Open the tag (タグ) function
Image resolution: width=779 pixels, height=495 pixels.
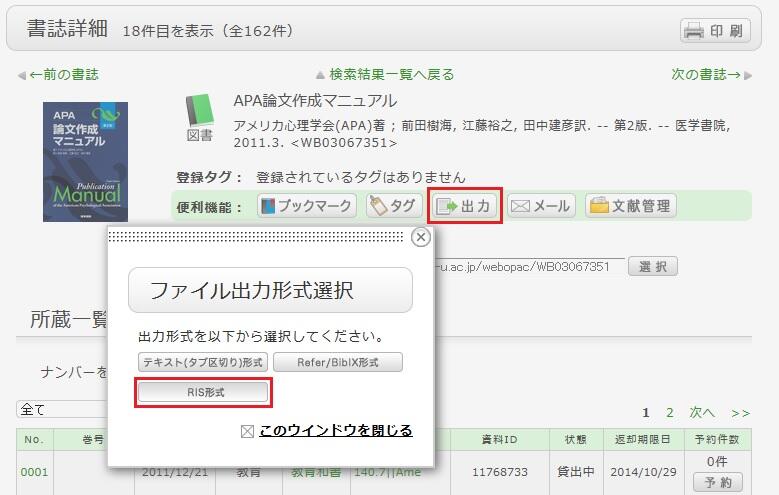[x=394, y=206]
